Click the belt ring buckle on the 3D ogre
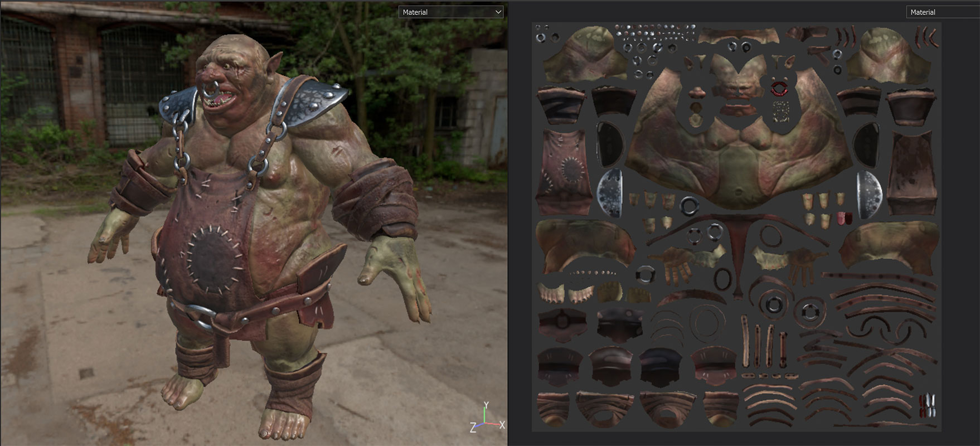 202,316
